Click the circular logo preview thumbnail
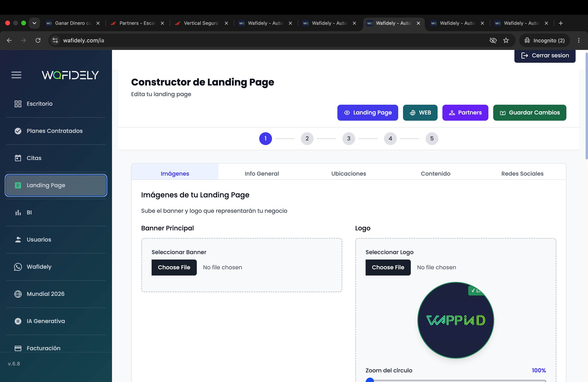 [456, 320]
